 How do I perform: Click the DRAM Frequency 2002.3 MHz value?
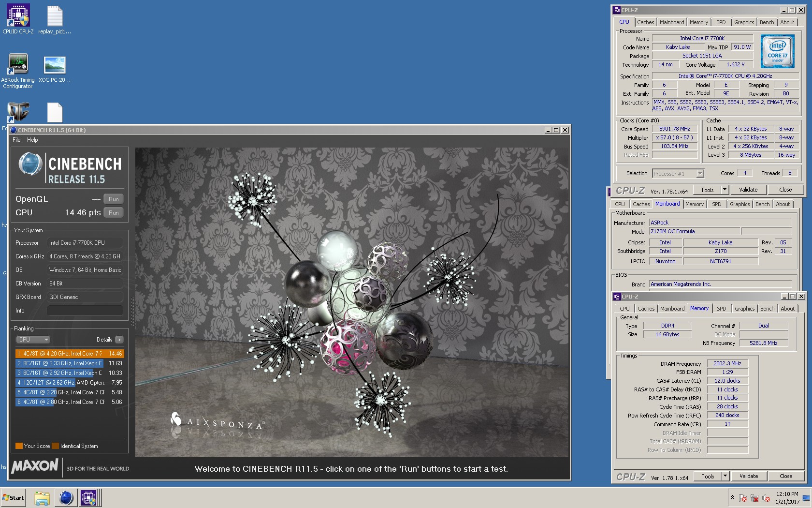(x=727, y=363)
